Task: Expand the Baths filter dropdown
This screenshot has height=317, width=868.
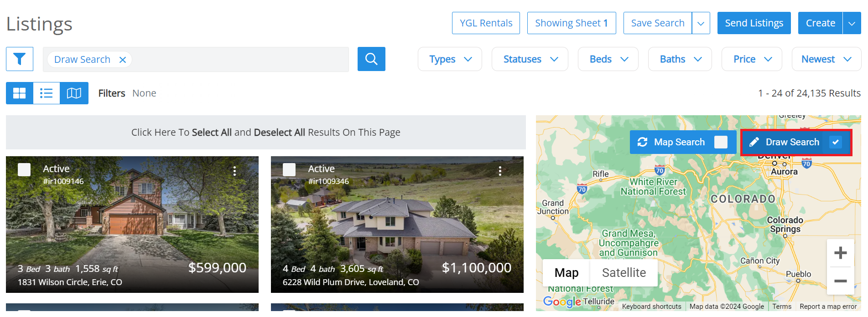Action: [x=679, y=59]
